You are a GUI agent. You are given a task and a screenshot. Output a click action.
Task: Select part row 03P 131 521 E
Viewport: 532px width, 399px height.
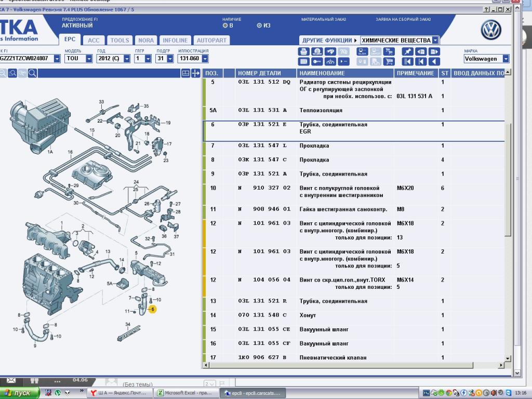[x=353, y=131]
